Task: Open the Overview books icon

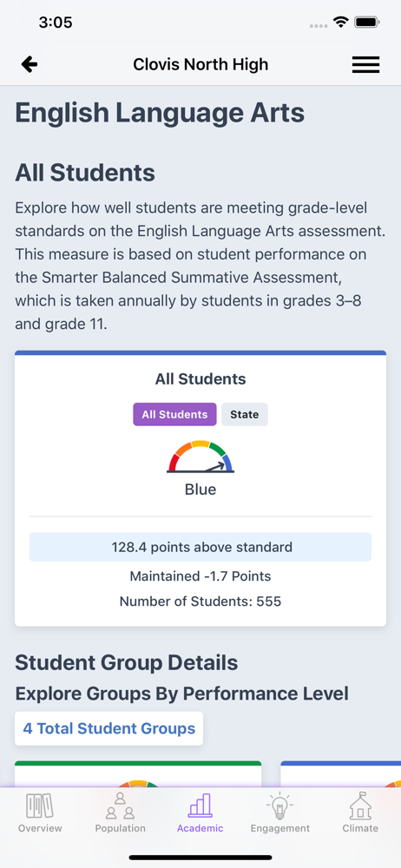Action: click(x=40, y=806)
